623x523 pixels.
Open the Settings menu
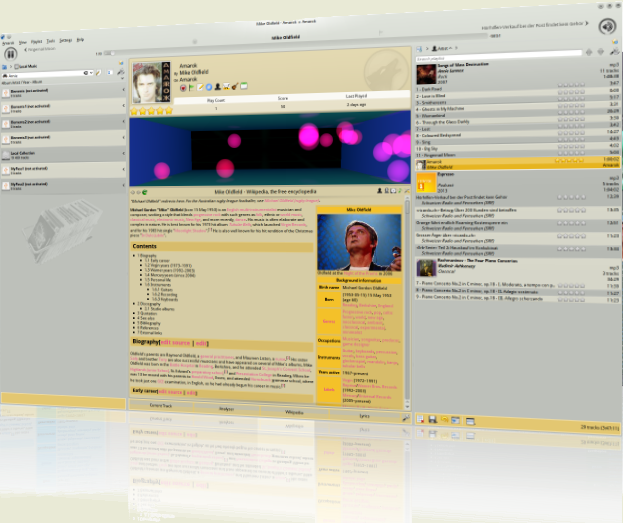66,41
